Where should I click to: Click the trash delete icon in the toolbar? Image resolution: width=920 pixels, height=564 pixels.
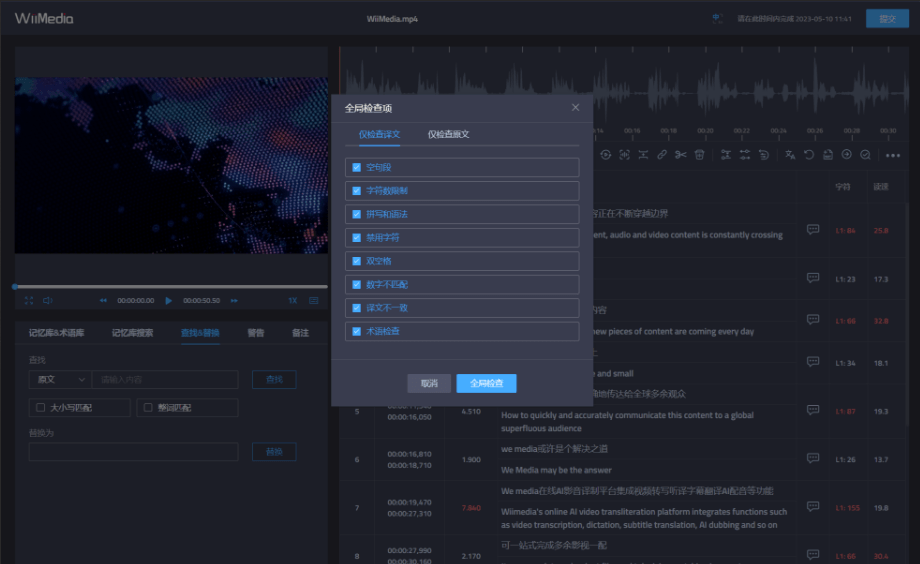[699, 154]
